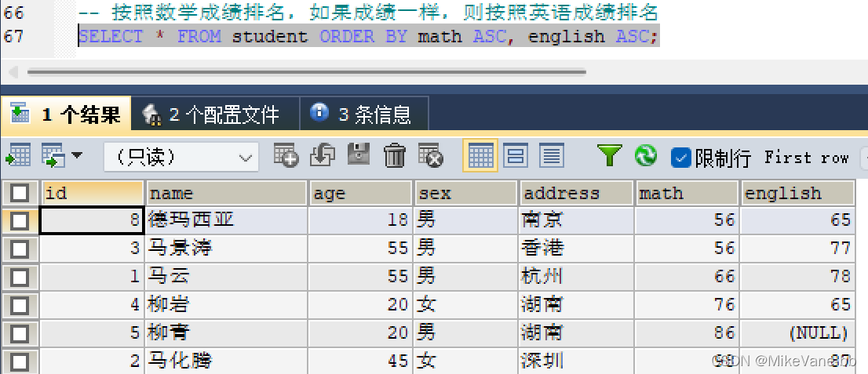Select the id cell with value 8
The width and height of the screenshot is (868, 374).
tap(92, 221)
